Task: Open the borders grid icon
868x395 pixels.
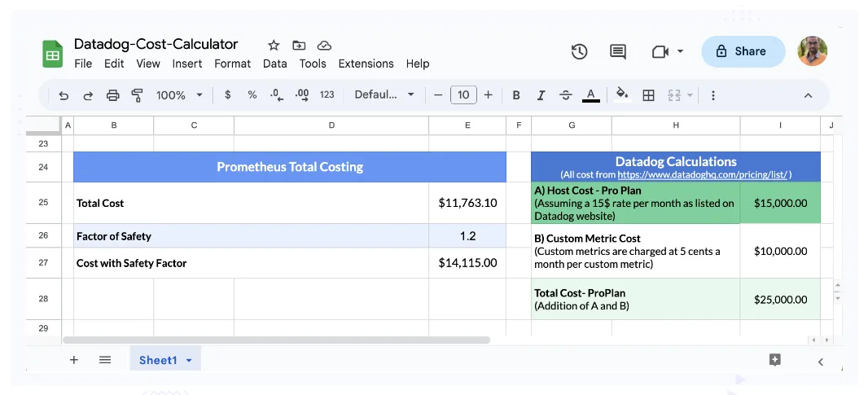Action: [x=648, y=95]
